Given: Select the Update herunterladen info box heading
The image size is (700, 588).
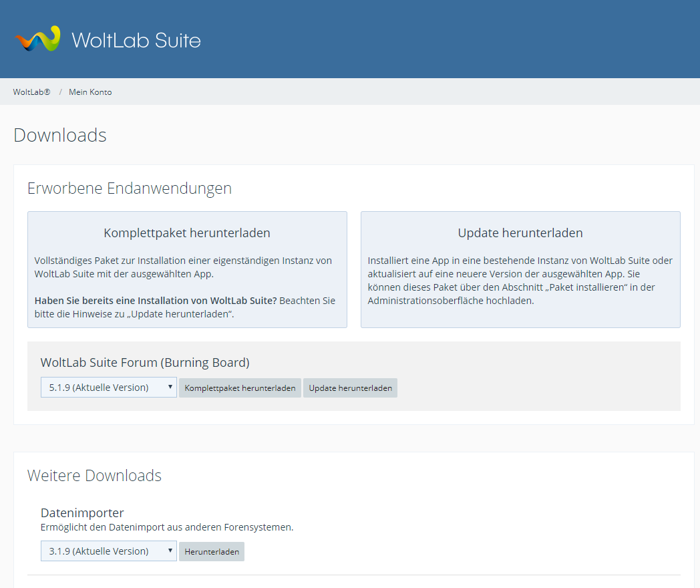Looking at the screenshot, I should [x=520, y=233].
